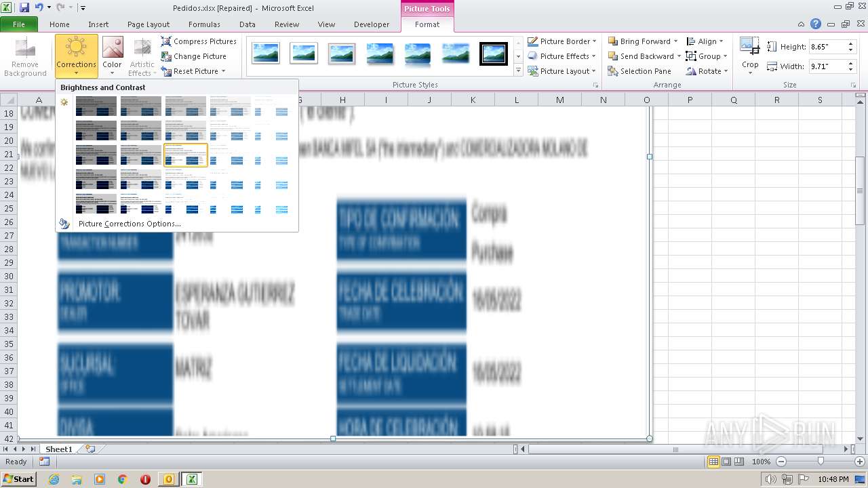Switch to Page Layout view in status bar

click(726, 462)
